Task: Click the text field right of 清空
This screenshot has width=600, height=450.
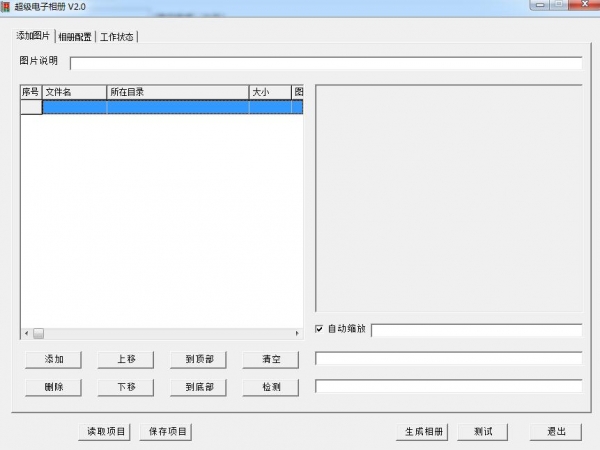Action: pos(448,358)
